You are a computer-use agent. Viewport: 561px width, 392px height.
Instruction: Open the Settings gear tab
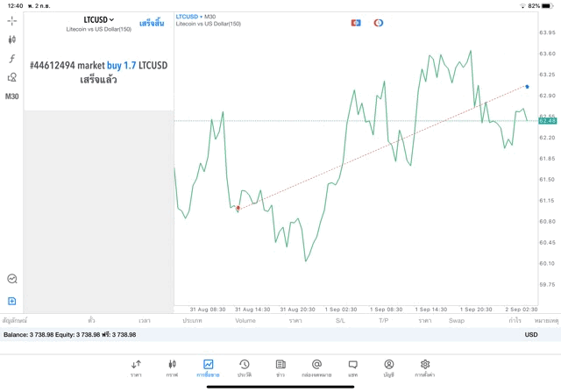pos(425,367)
